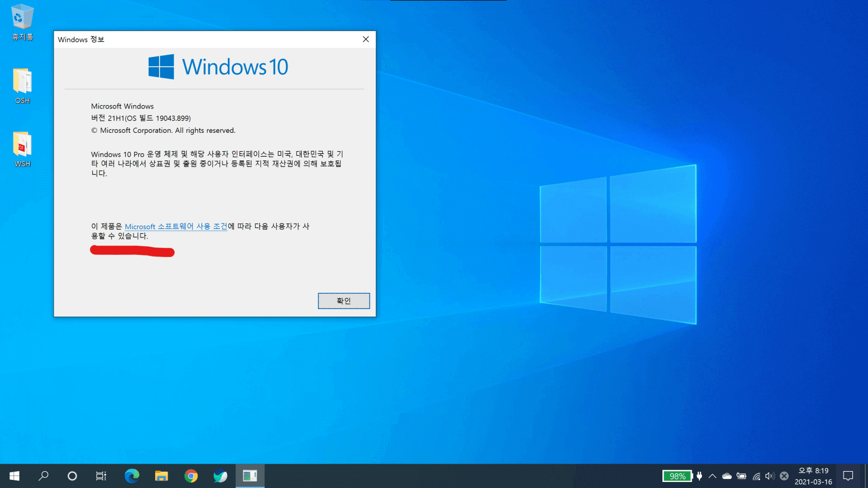Click the power plug icon beside the 98% battery
The width and height of the screenshot is (868, 488).
(x=699, y=476)
